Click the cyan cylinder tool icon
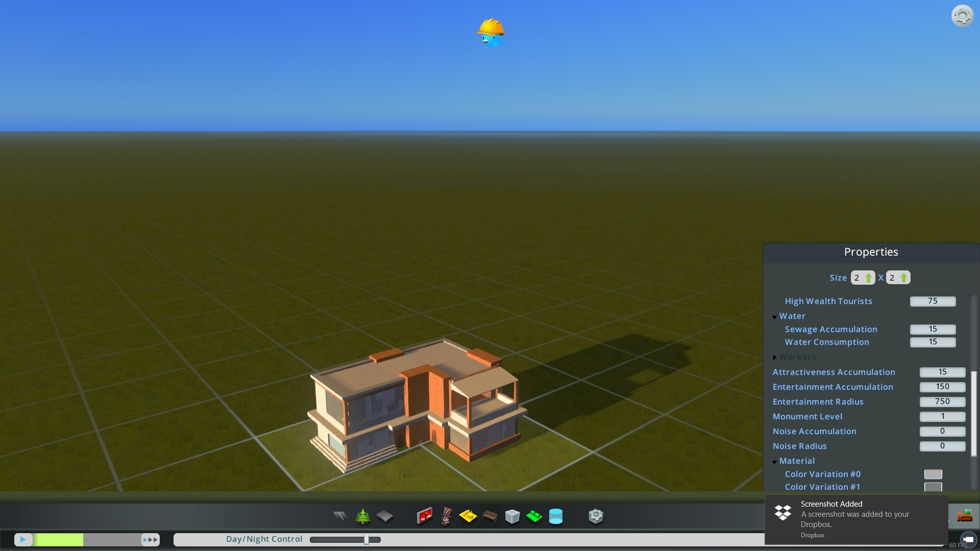This screenshot has height=551, width=980. [x=556, y=516]
